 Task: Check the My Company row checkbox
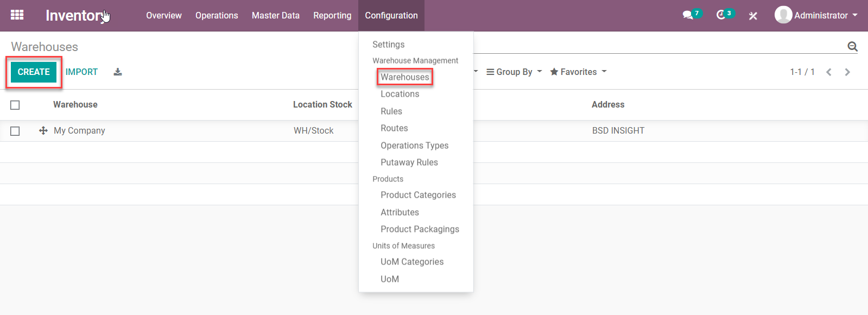[x=15, y=131]
